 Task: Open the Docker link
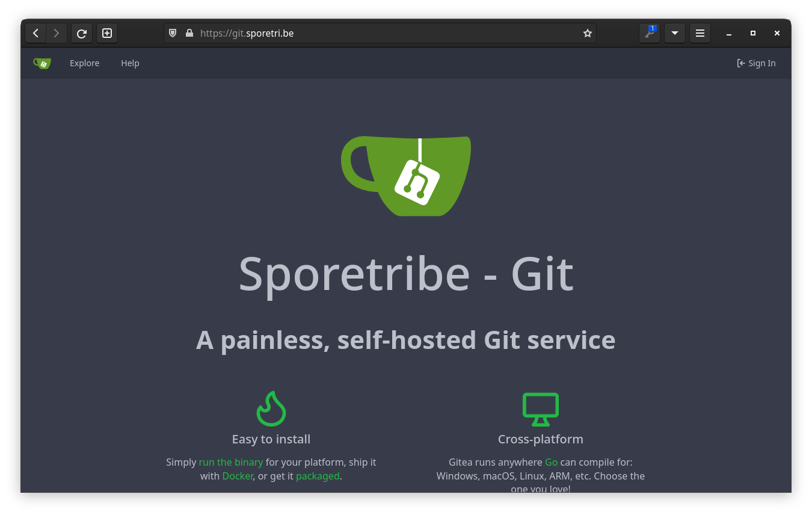pos(238,476)
